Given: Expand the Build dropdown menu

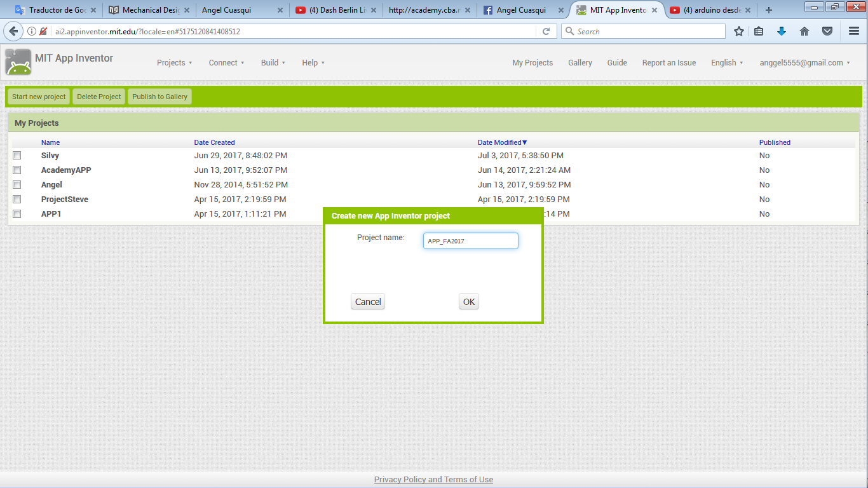Looking at the screenshot, I should click(x=273, y=62).
